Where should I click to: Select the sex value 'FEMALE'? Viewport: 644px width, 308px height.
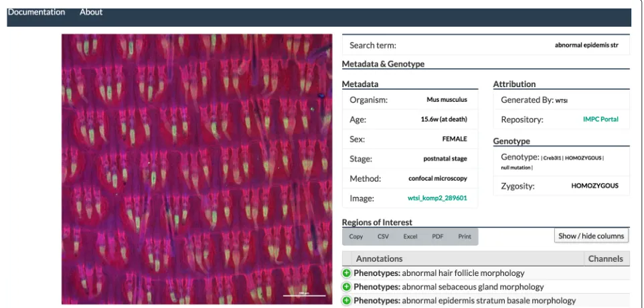[455, 139]
